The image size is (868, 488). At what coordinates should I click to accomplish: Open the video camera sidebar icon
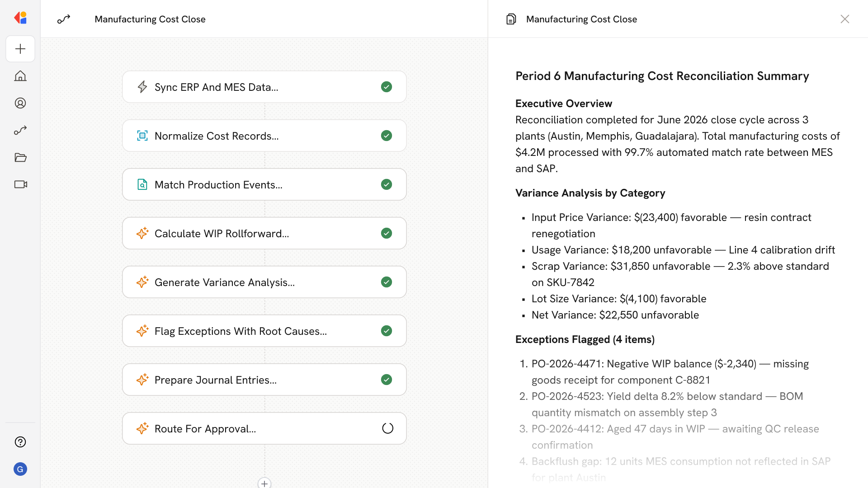(x=20, y=184)
